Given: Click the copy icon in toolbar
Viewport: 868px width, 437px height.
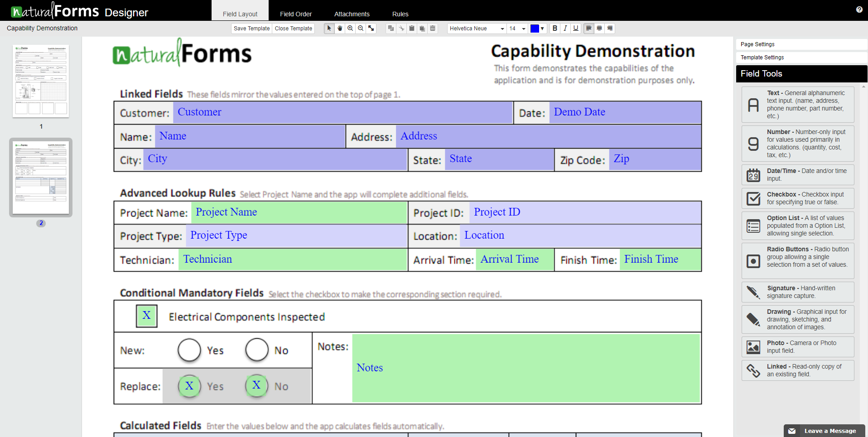Looking at the screenshot, I should coord(391,28).
